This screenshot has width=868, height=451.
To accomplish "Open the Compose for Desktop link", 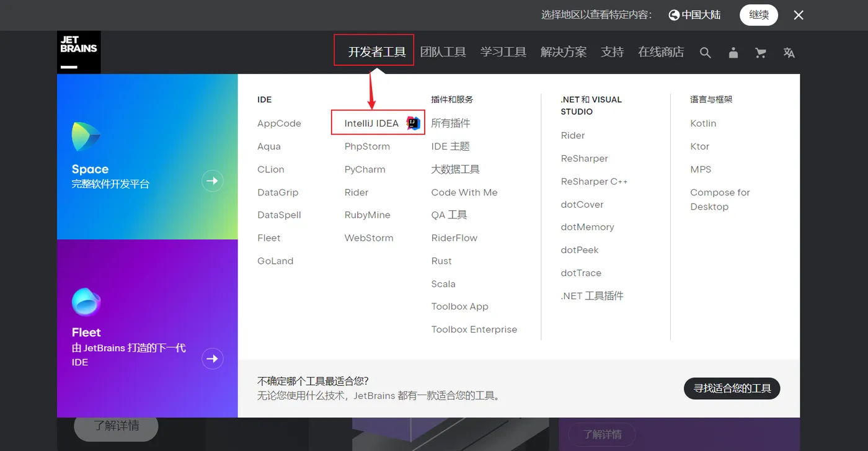I will [720, 200].
